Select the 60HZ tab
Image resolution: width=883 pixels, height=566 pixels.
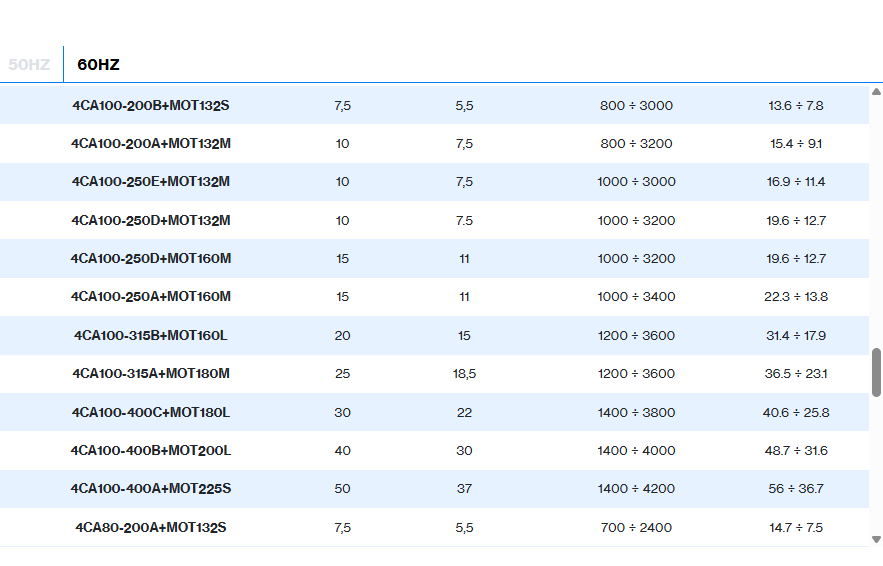[x=98, y=64]
